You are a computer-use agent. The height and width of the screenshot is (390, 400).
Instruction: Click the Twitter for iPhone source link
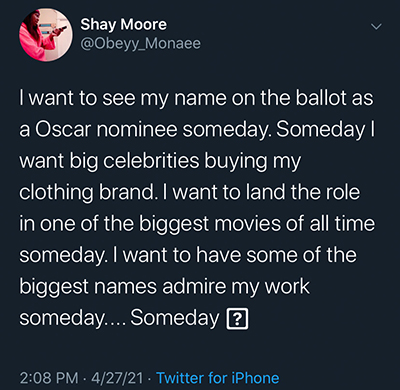pyautogui.click(x=218, y=378)
